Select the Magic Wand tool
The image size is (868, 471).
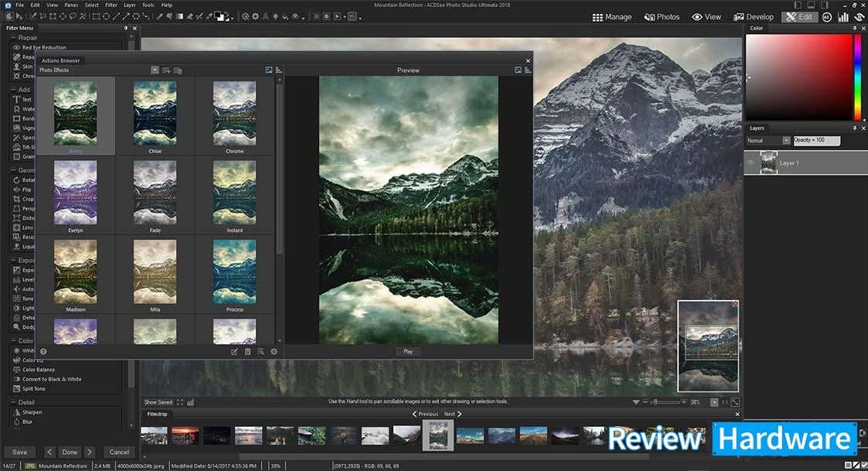(82, 16)
